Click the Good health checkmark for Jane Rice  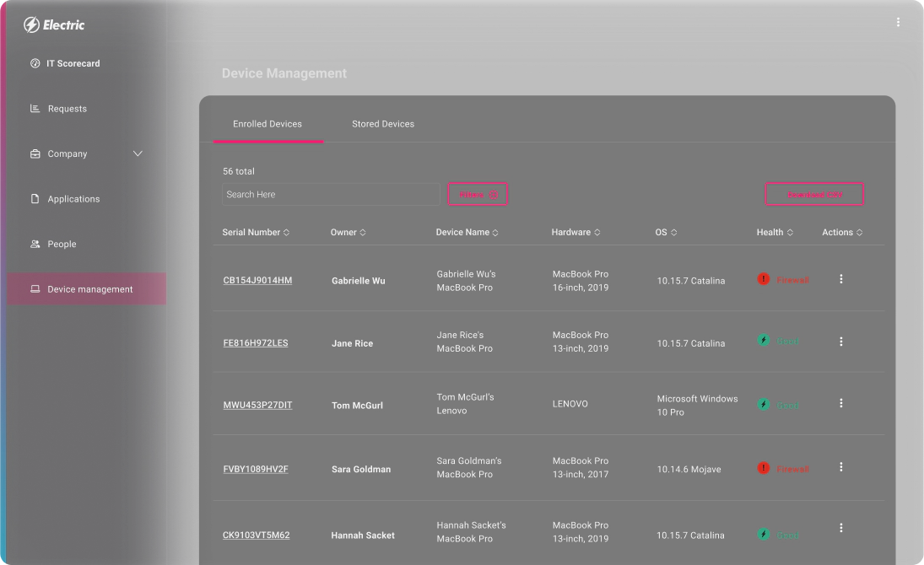762,341
